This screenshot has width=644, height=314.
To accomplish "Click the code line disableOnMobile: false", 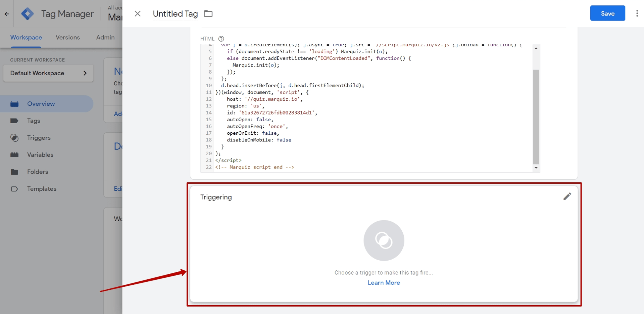I will (259, 140).
